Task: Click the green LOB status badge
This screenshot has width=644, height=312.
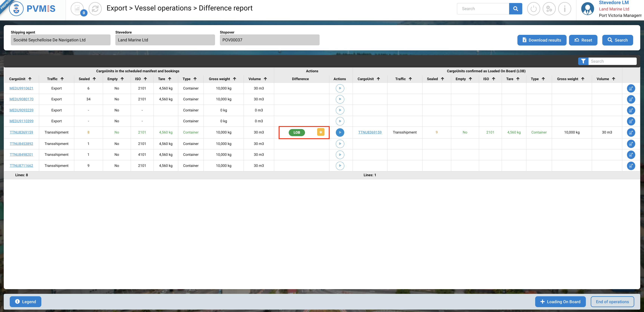Action: tap(297, 132)
